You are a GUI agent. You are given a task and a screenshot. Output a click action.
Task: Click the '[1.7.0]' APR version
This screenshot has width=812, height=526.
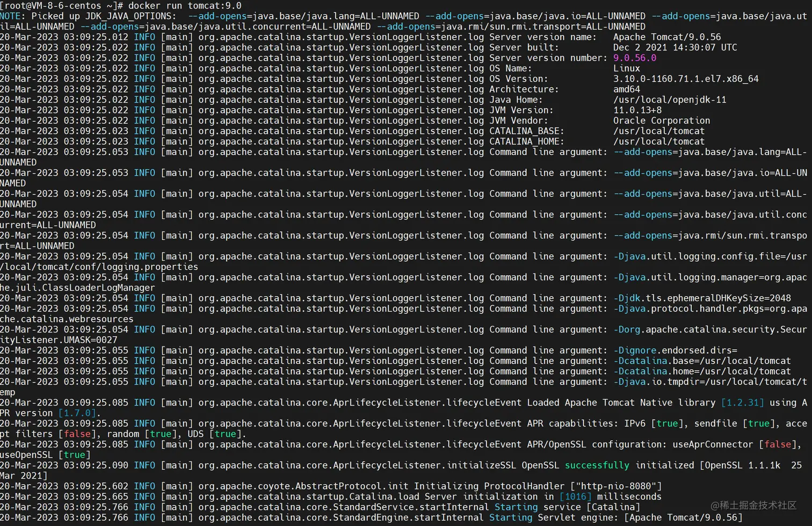click(x=78, y=413)
